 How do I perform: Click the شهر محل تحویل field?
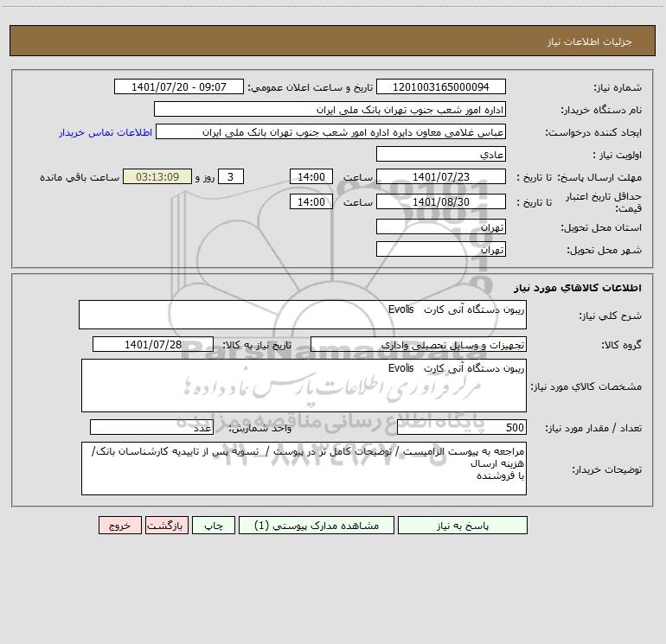click(x=441, y=249)
